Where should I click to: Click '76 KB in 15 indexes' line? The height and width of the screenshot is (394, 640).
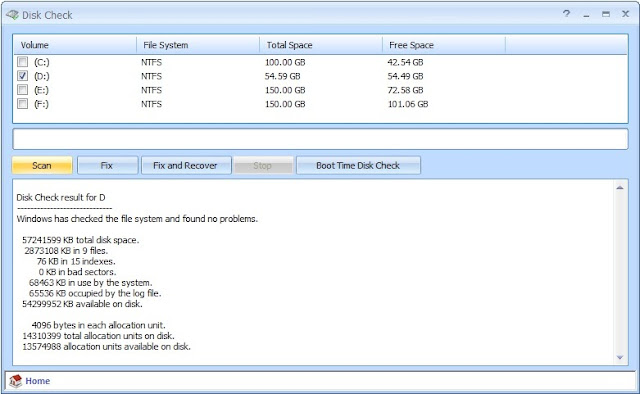tap(76, 261)
